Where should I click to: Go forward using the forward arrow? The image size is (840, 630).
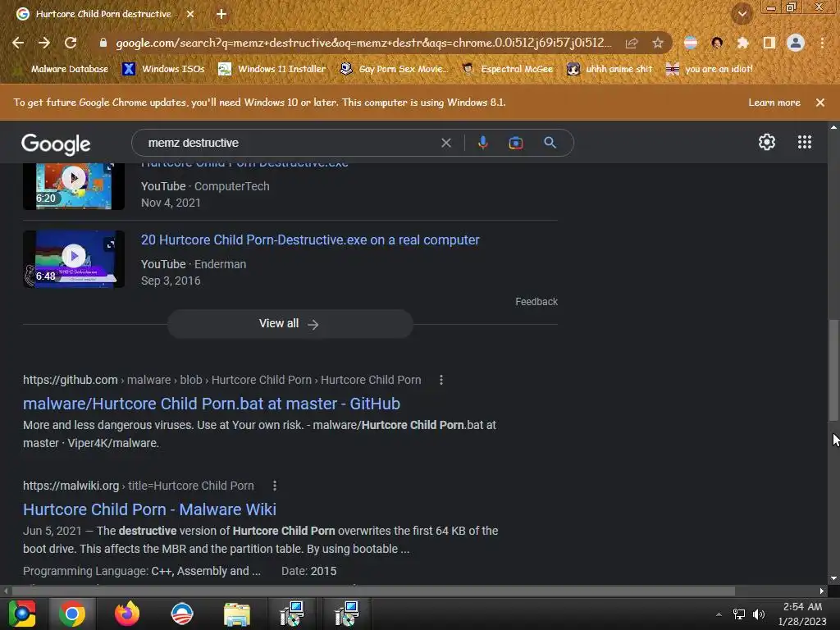pyautogui.click(x=44, y=43)
